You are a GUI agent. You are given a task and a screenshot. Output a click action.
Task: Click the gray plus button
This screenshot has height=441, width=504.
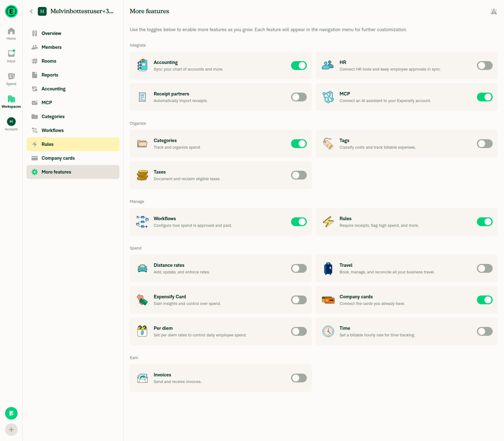11,430
